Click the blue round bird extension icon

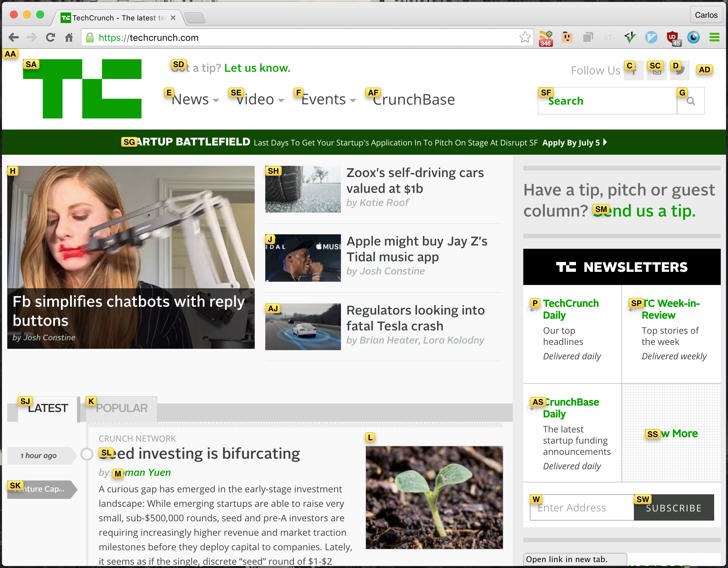coord(651,37)
